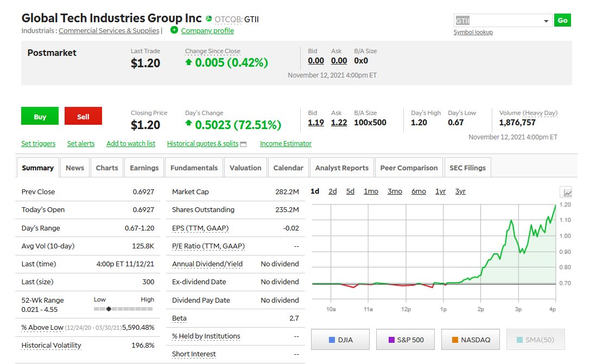Click the green Go button
The height and width of the screenshot is (364, 615).
[x=562, y=21]
